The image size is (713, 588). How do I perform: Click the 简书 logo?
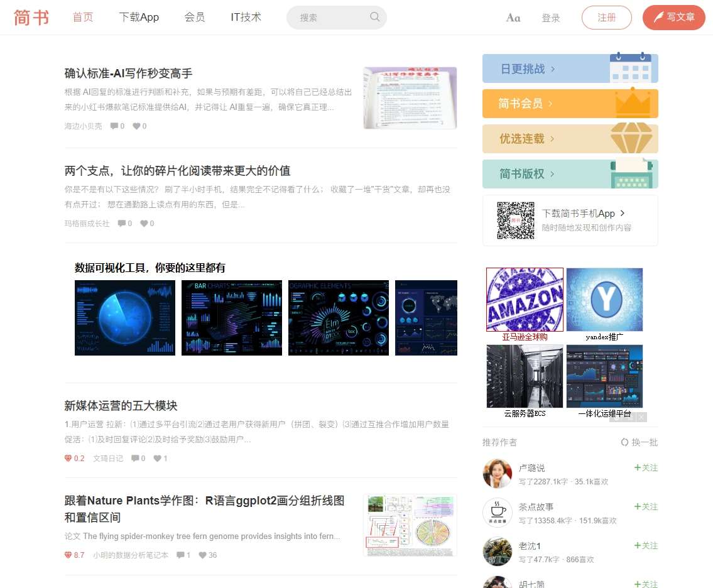(31, 18)
